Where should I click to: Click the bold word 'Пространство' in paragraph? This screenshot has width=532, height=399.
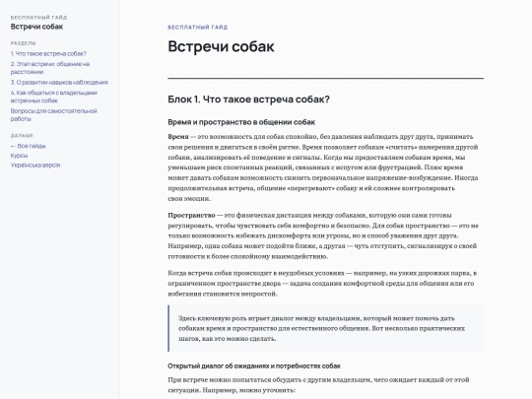(x=191, y=215)
